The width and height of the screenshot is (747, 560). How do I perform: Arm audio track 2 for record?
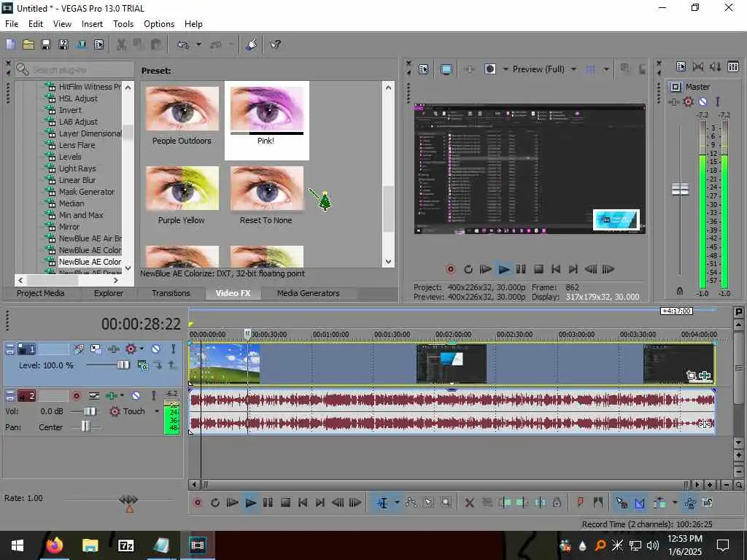pyautogui.click(x=76, y=396)
